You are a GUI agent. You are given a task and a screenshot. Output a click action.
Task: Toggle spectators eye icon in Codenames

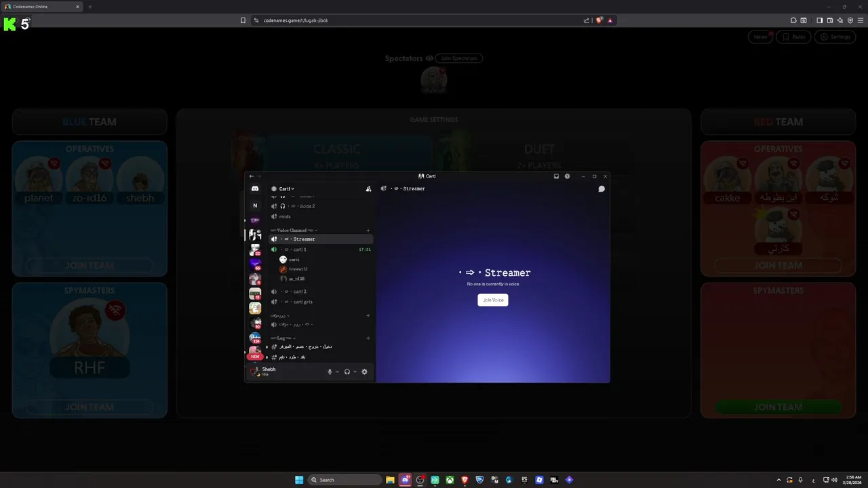(x=429, y=58)
